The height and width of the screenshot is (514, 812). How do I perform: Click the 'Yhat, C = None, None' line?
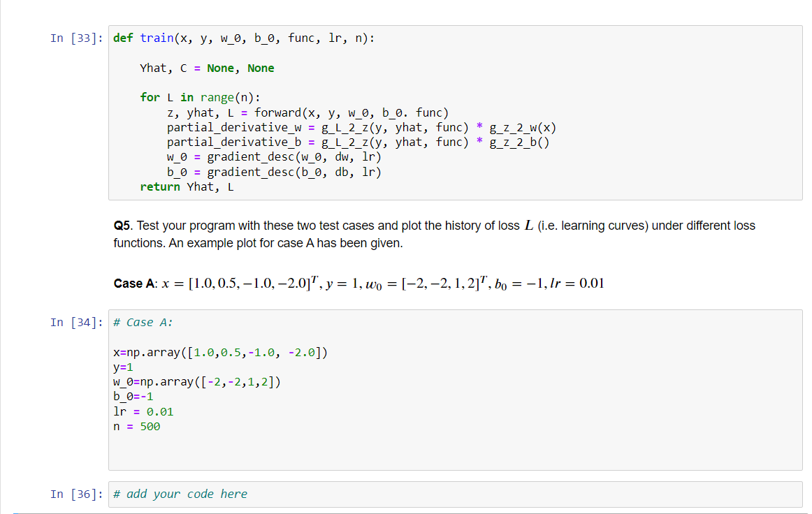207,68
